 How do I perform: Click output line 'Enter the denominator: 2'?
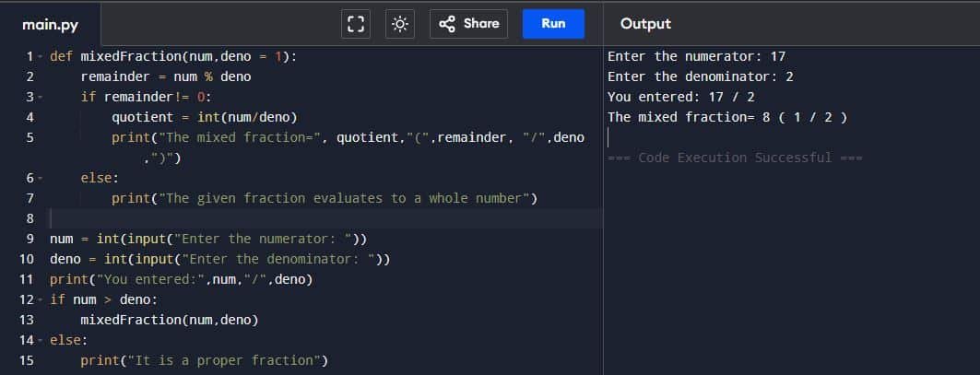(x=700, y=76)
